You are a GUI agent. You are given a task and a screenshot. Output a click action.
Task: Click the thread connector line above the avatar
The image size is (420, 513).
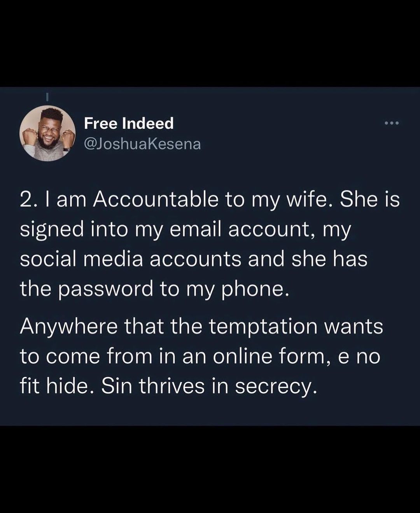point(47,95)
